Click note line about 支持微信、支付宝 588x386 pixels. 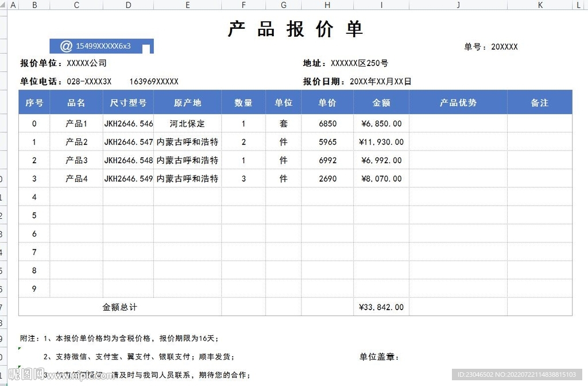(x=139, y=357)
